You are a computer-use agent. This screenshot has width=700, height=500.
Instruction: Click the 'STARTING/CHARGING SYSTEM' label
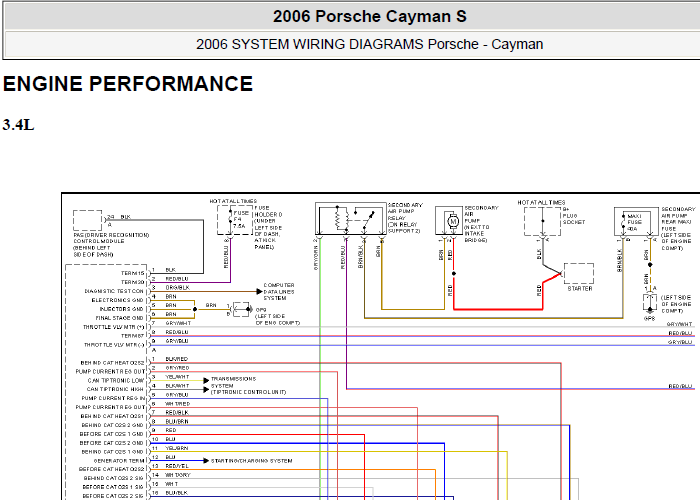coord(251,461)
